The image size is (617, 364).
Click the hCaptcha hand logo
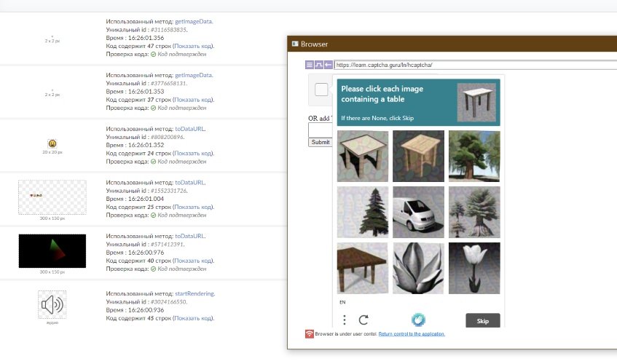[x=418, y=320]
